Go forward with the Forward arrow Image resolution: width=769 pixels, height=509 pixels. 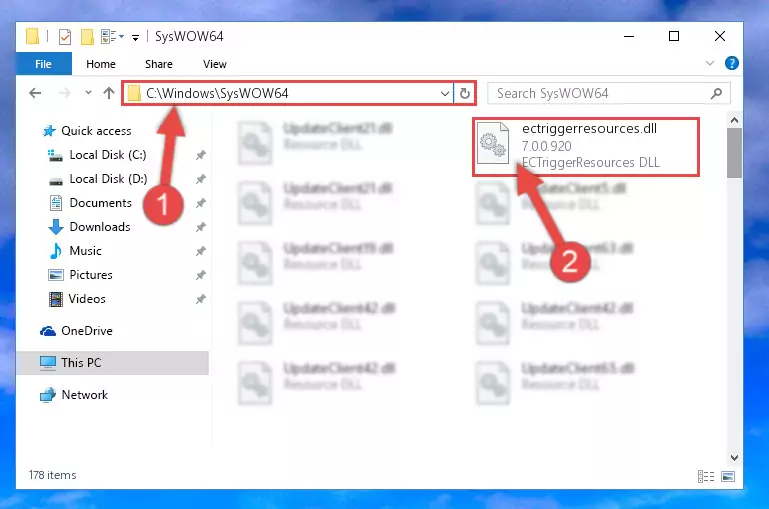(x=64, y=93)
